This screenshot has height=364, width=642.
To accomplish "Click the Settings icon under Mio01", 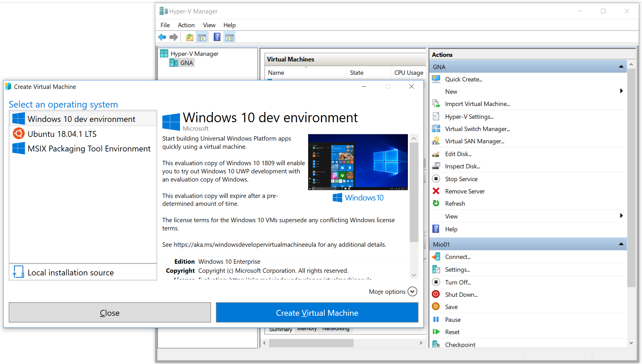I will (436, 269).
